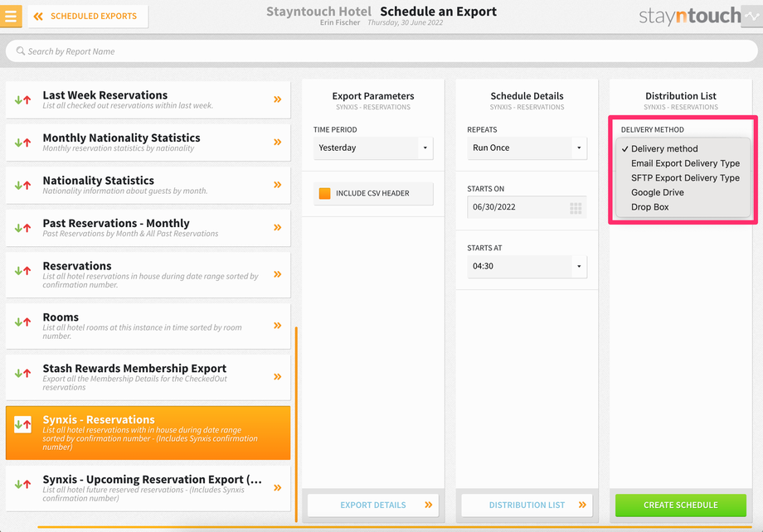The width and height of the screenshot is (763, 532).
Task: Click arrows icon beside Stash Rewards Membership Export
Action: pos(23,373)
